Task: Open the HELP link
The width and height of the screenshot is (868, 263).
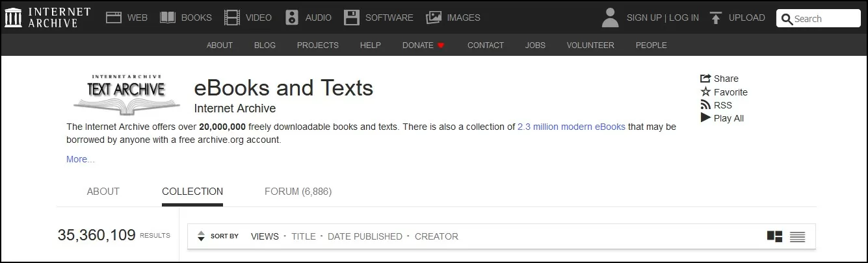Action: coord(371,45)
